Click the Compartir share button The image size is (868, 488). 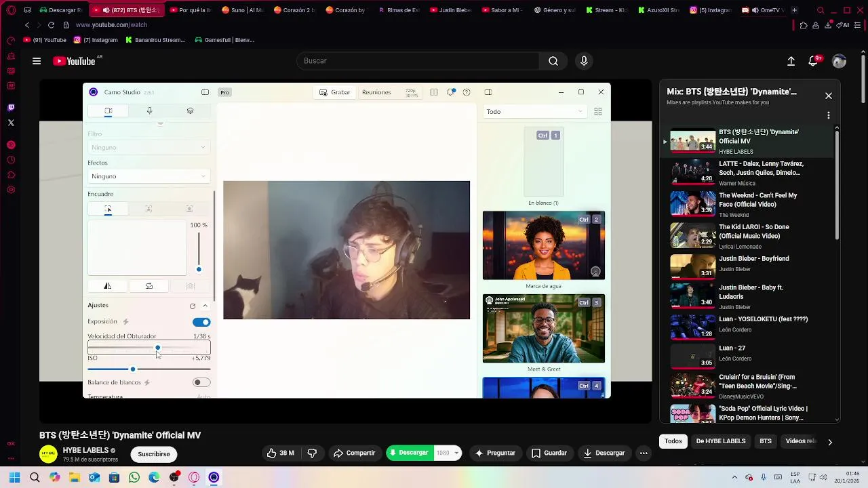pyautogui.click(x=355, y=453)
